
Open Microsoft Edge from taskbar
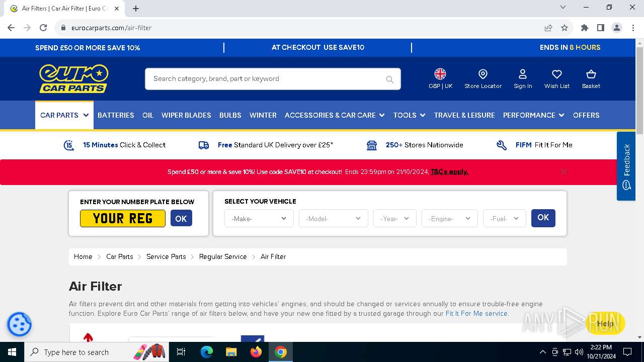point(207,352)
